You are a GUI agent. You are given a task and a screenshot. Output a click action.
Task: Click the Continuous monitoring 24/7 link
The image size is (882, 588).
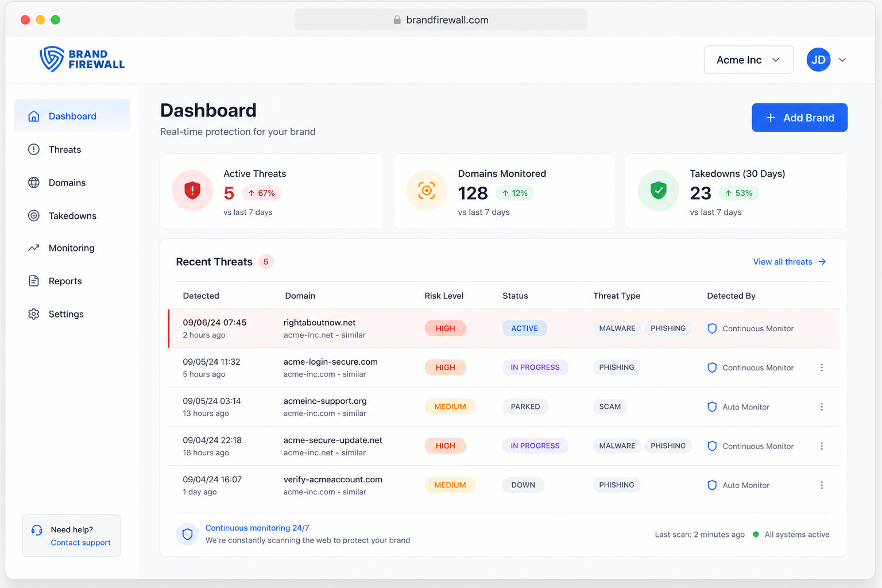[257, 528]
